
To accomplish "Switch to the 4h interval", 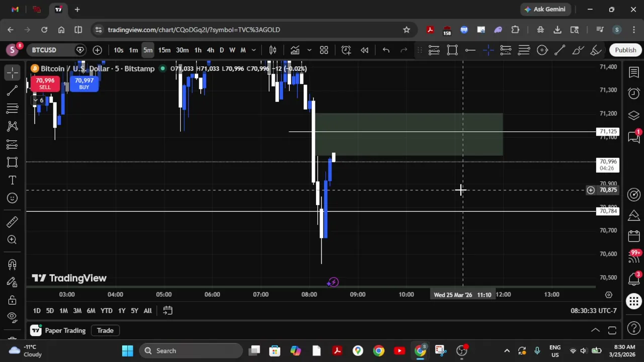I will [x=210, y=50].
